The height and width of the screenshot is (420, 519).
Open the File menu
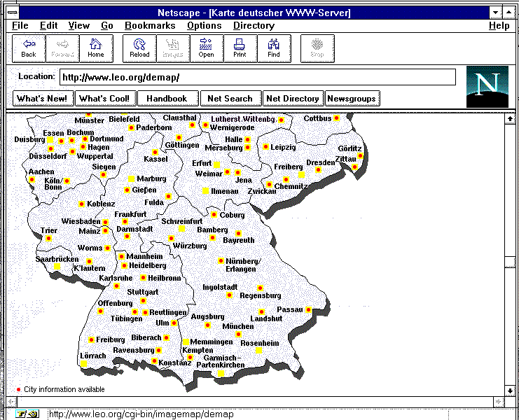click(20, 25)
